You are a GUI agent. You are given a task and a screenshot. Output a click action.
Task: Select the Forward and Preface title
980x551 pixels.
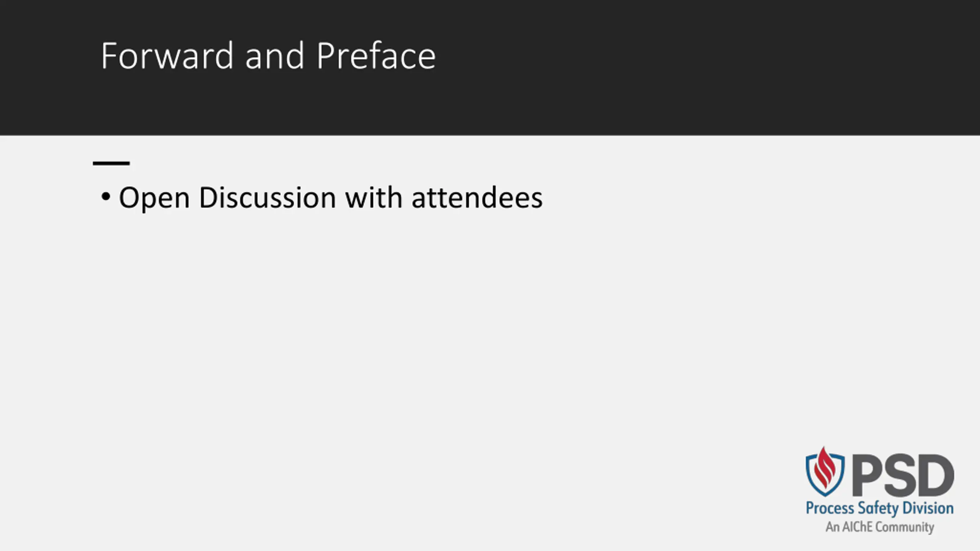click(268, 56)
